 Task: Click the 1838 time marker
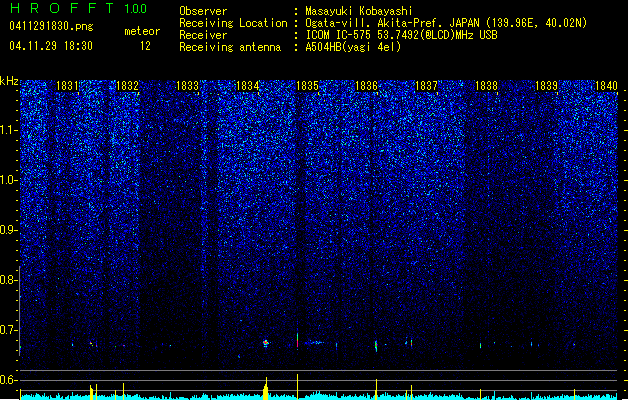click(x=486, y=85)
